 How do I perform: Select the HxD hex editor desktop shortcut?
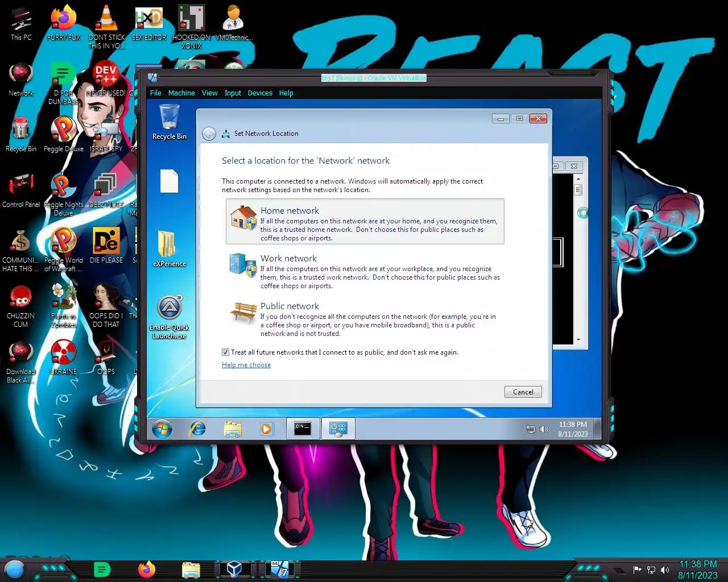(x=149, y=24)
